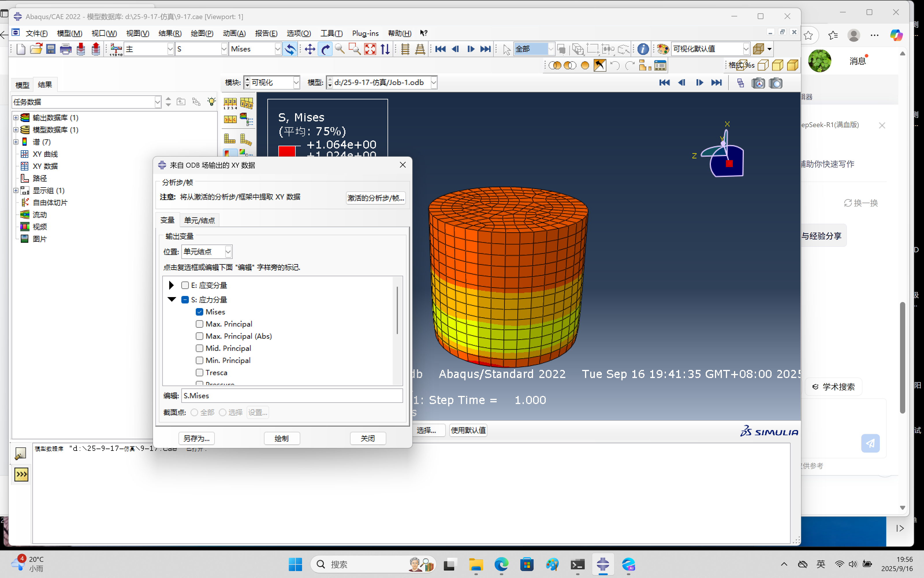The height and width of the screenshot is (578, 924).
Task: Click the color code palette icon
Action: pos(663,49)
